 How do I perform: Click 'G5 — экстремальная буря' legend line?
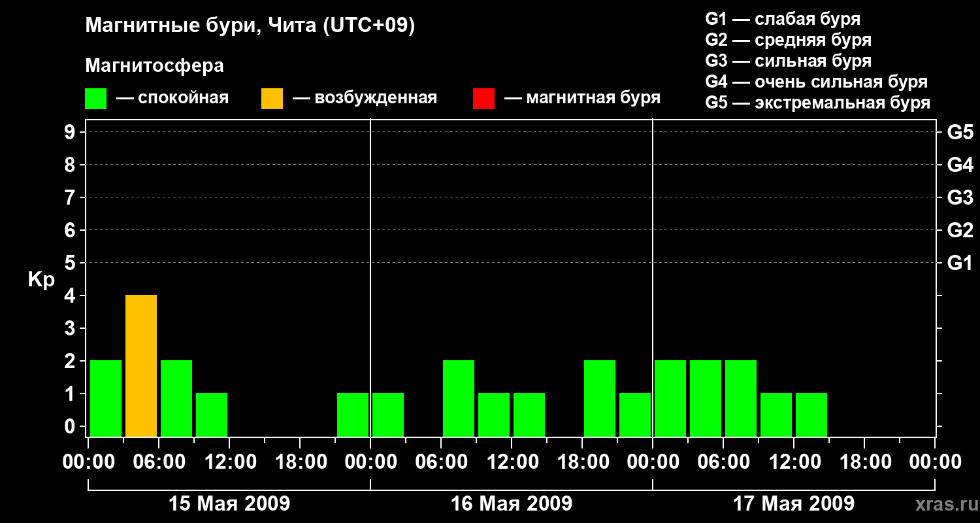pos(817,103)
